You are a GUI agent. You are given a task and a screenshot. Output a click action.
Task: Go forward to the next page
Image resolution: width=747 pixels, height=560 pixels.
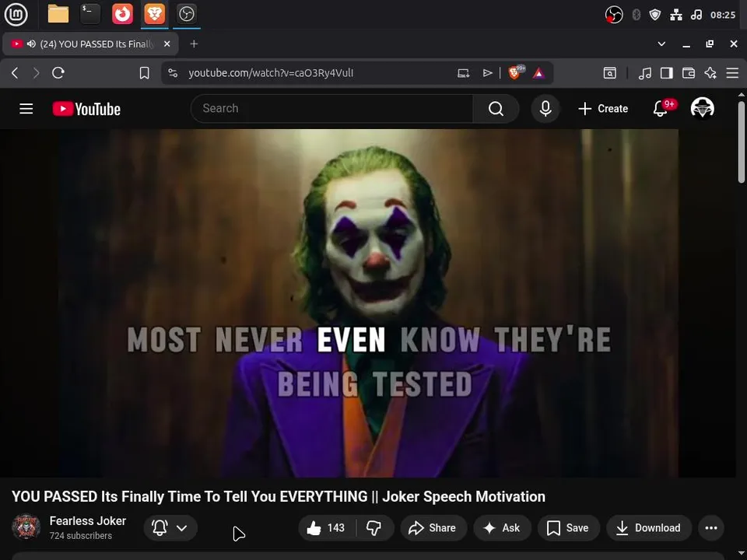coord(37,73)
